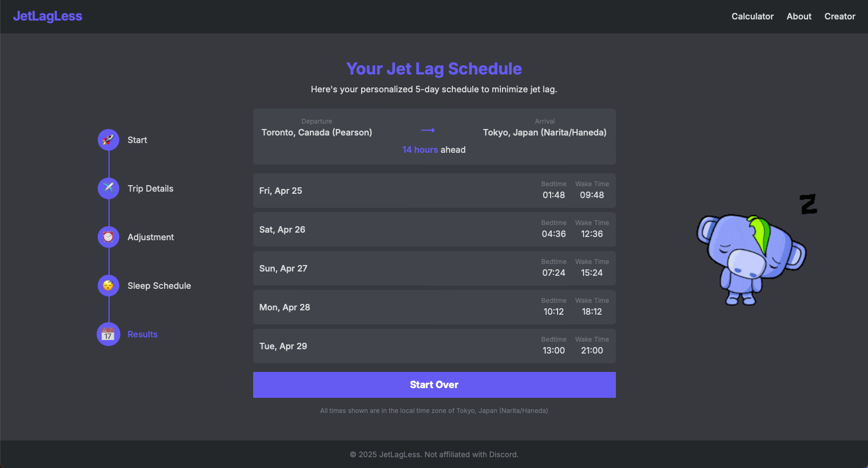Click the airplane Trip Details icon
Viewport: 868px width, 468px height.
[108, 188]
